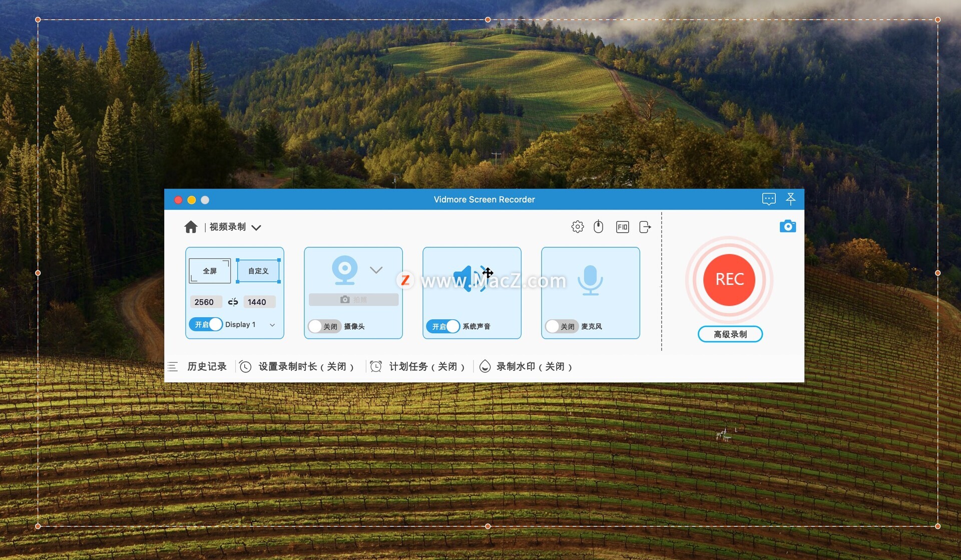Image resolution: width=961 pixels, height=560 pixels.
Task: Close the Vidmore window red button
Action: [x=178, y=200]
